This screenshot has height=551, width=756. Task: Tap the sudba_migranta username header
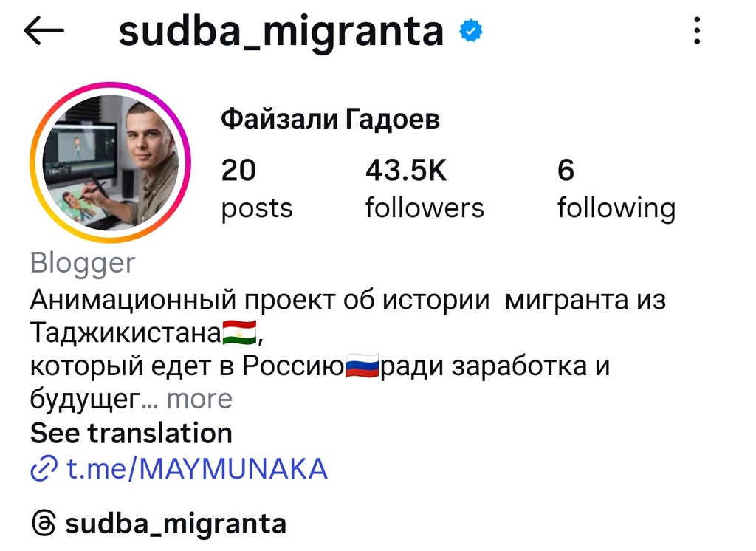coord(281,31)
